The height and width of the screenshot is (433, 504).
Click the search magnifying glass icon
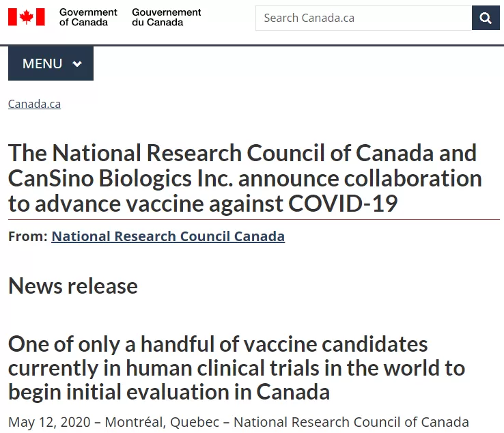pos(486,18)
